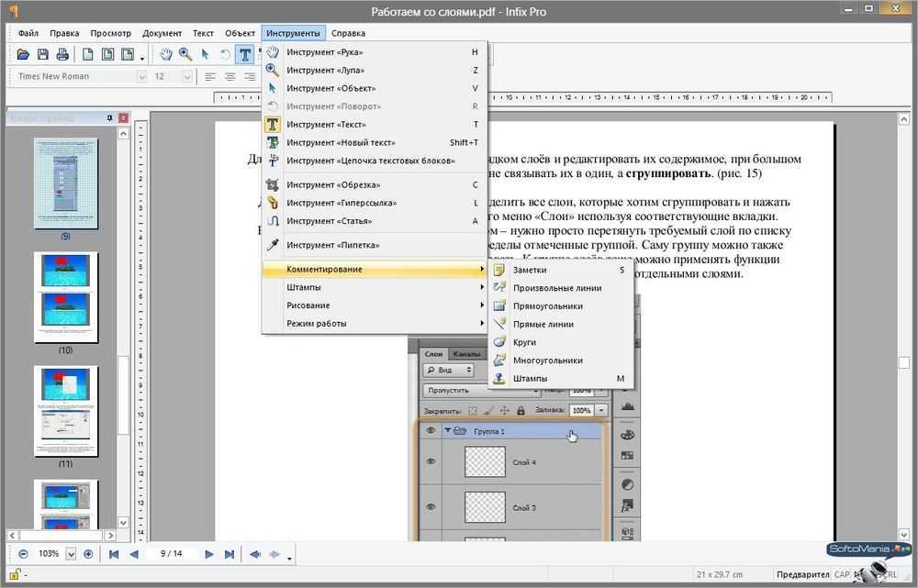Image resolution: width=918 pixels, height=588 pixels.
Task: Click the Open file icon in toolbar
Action: [23, 55]
